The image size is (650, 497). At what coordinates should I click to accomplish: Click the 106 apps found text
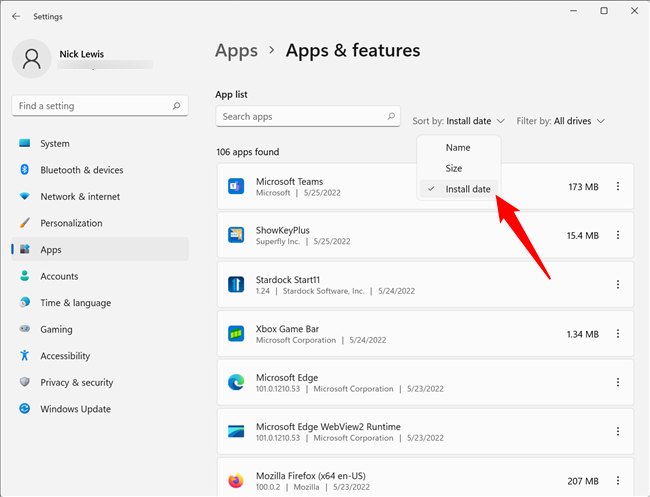(247, 152)
